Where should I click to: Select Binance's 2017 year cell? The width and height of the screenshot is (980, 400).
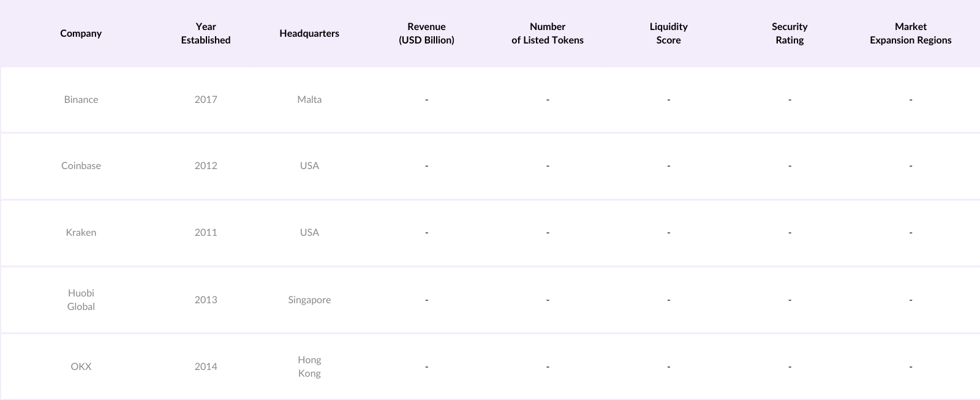[x=206, y=100]
